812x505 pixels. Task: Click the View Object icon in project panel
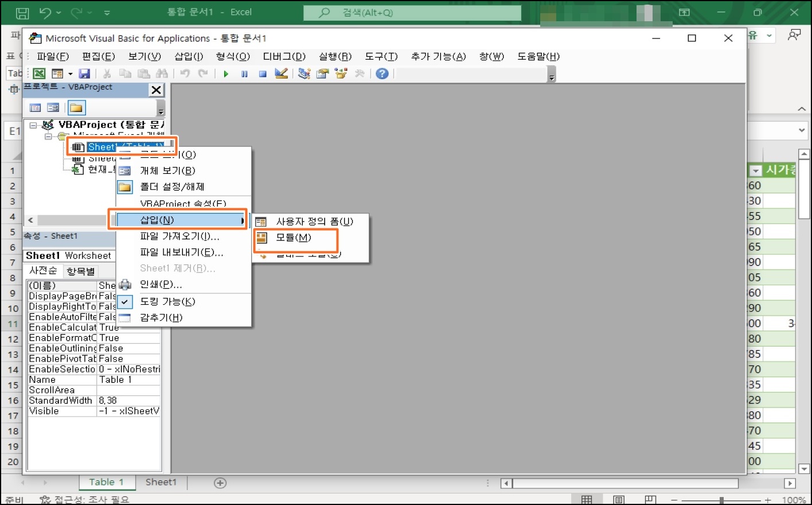pyautogui.click(x=53, y=108)
